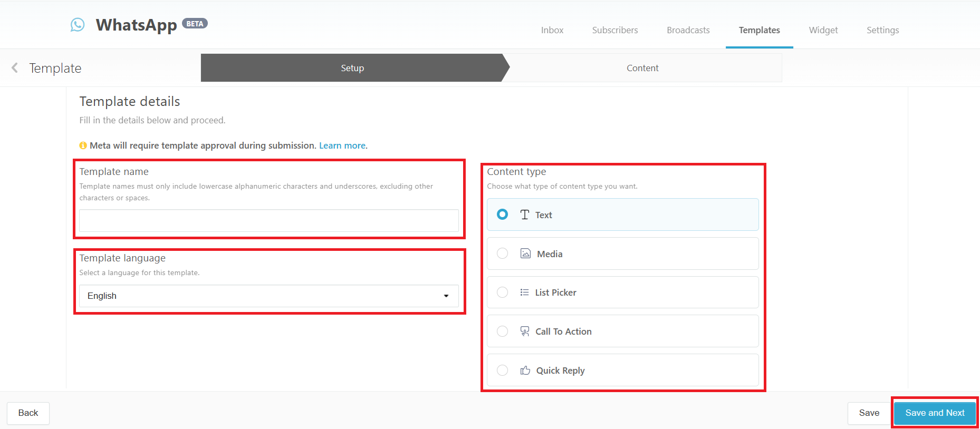Click the Save button
Image resolution: width=980 pixels, height=429 pixels.
(869, 413)
